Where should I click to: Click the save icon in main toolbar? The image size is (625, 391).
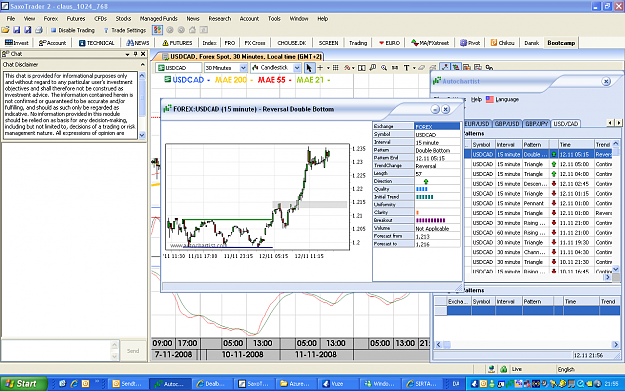pos(16,30)
